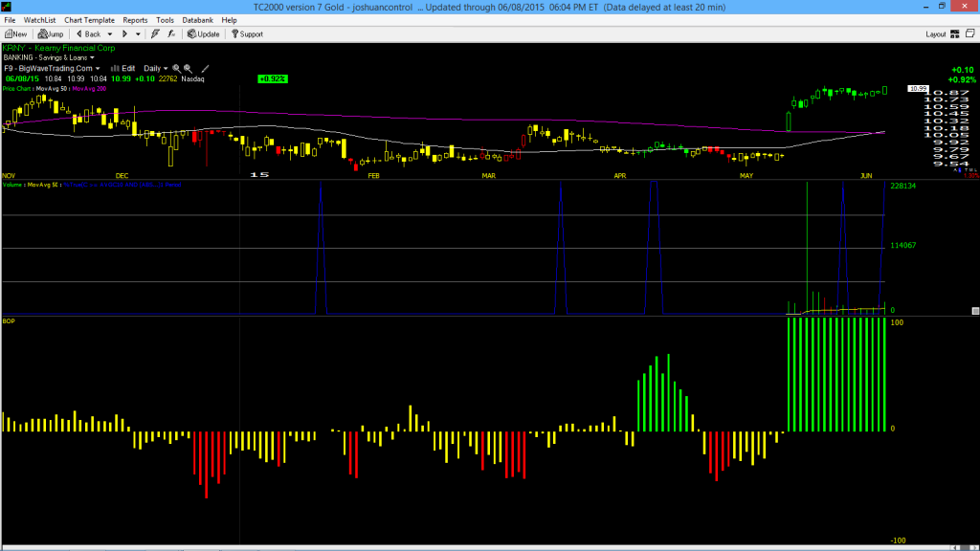The width and height of the screenshot is (980, 551).
Task: Minimize the TC2000 window
Action: coord(925,7)
